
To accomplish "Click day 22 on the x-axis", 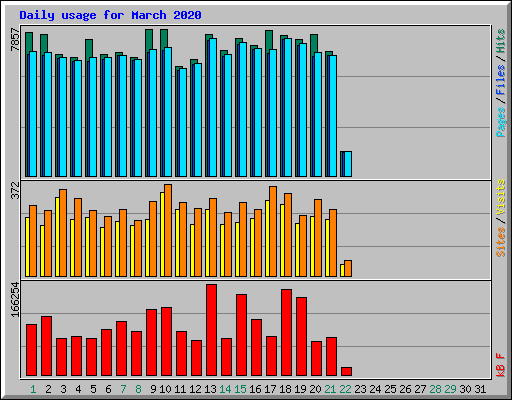I will [x=345, y=389].
